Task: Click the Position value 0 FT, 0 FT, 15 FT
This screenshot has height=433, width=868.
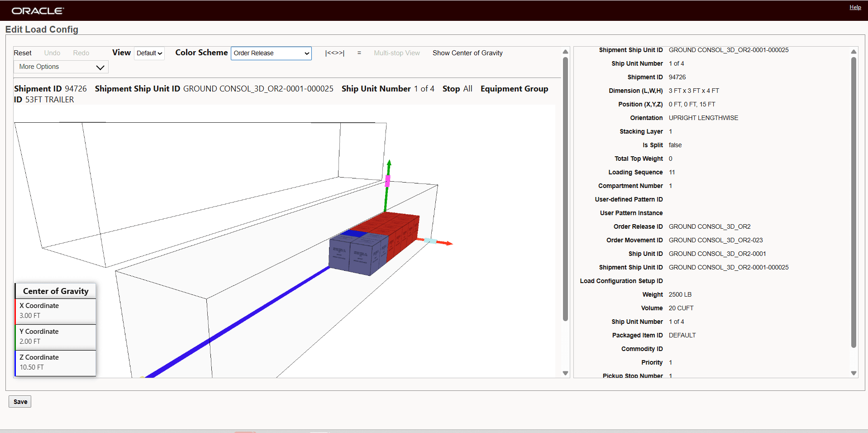Action: coord(692,104)
